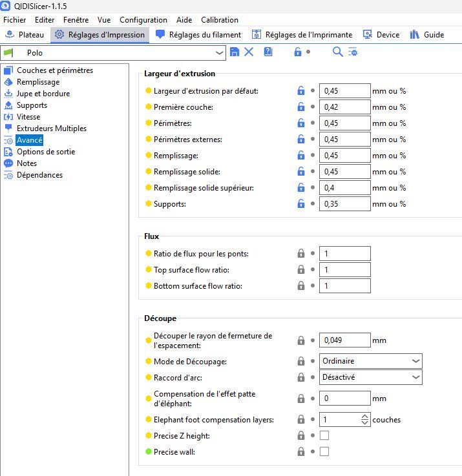Click unlock icon for Remplissage solide
Viewport: 462px width, 476px height.
point(300,171)
